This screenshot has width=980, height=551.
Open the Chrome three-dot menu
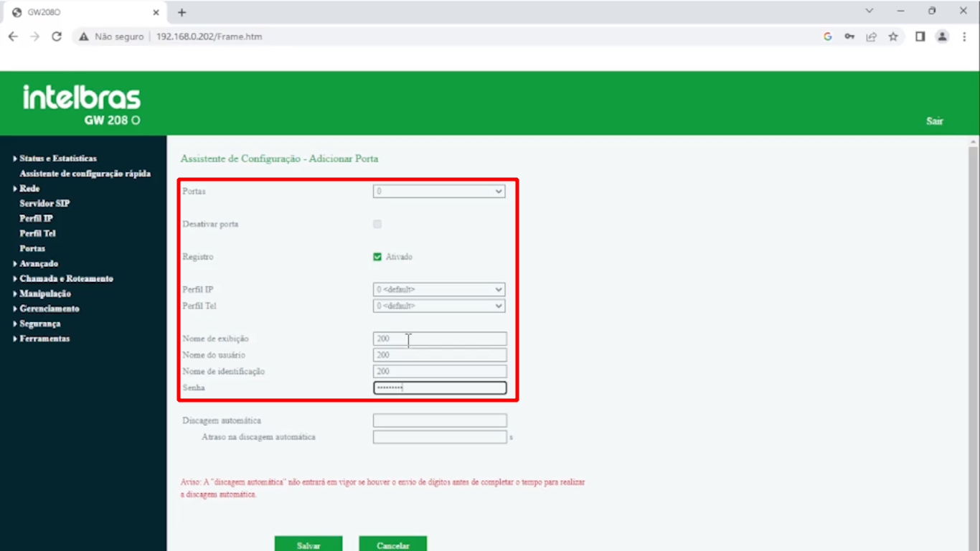pos(964,37)
